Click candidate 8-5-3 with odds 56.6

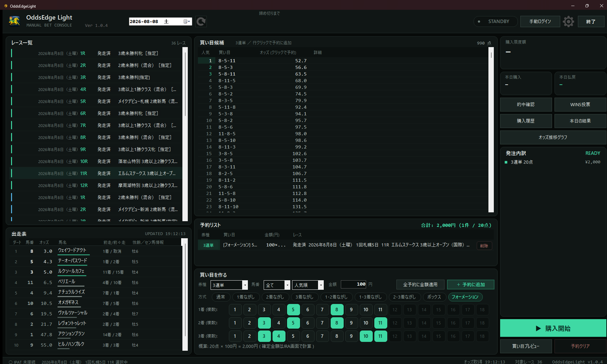click(x=343, y=67)
